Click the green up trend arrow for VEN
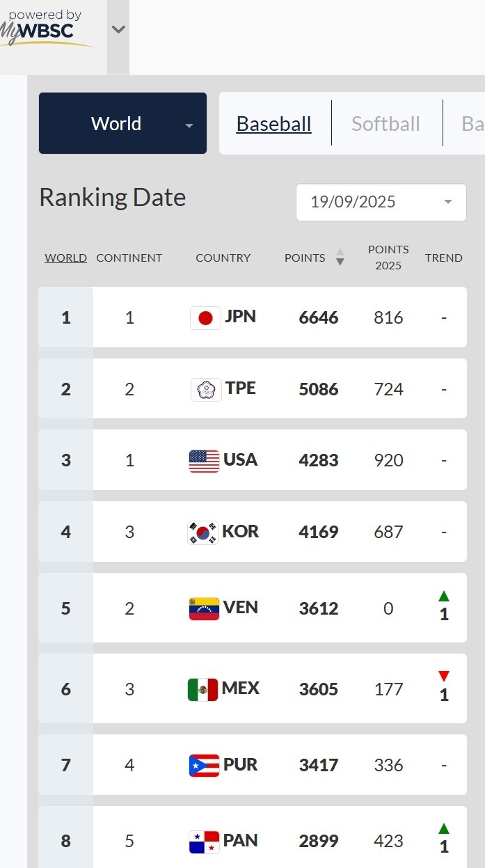Viewport: 485px width, 868px height. pos(444,596)
